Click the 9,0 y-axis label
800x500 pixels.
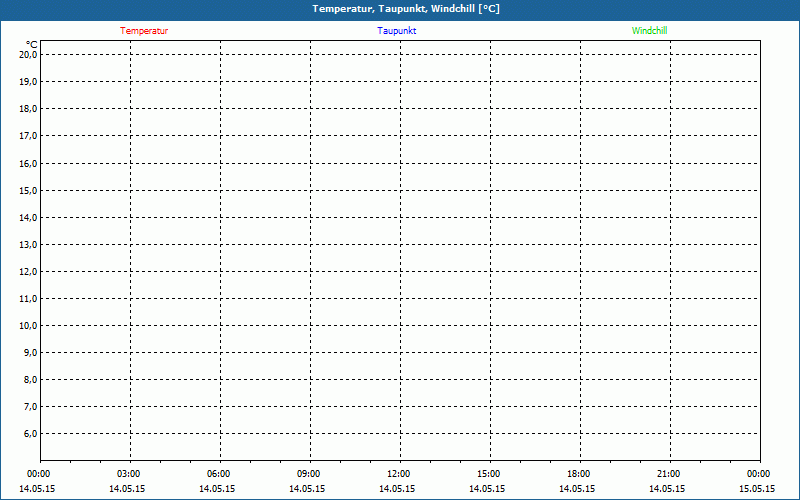[x=30, y=353]
